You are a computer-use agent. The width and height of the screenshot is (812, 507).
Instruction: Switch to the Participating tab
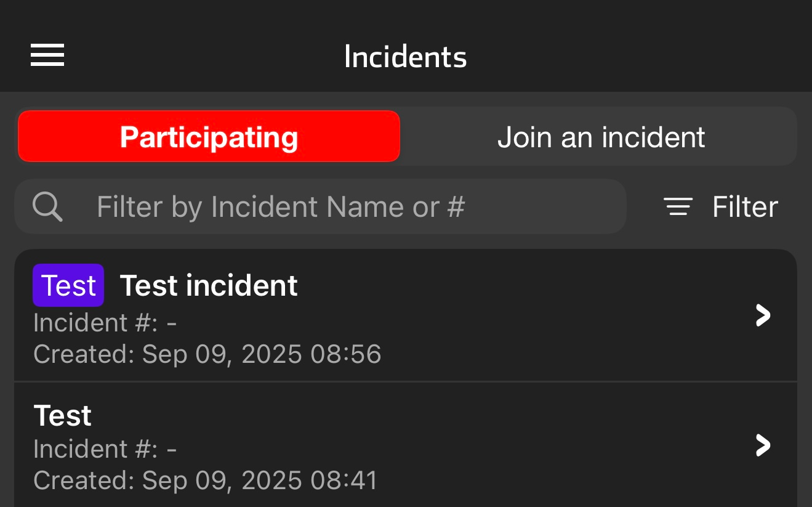pyautogui.click(x=209, y=136)
